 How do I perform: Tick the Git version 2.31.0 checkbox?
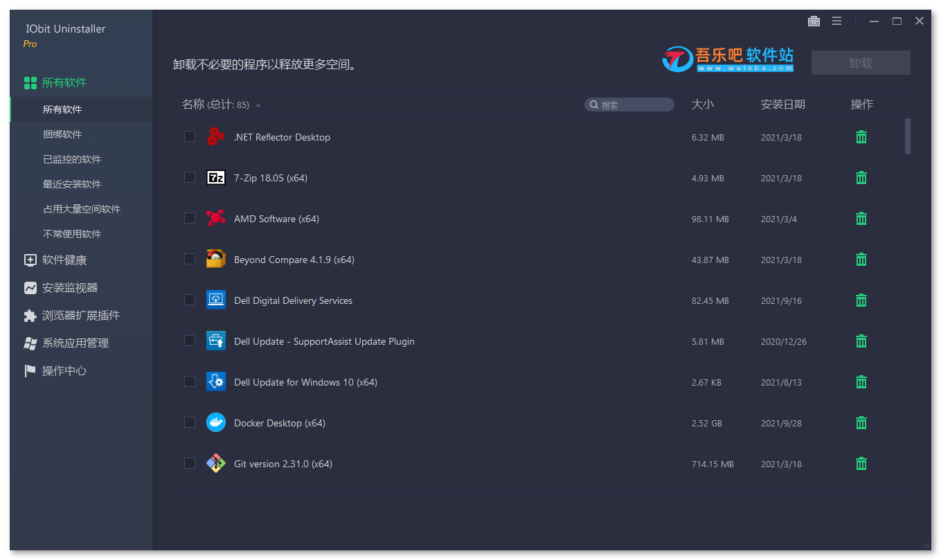[190, 463]
